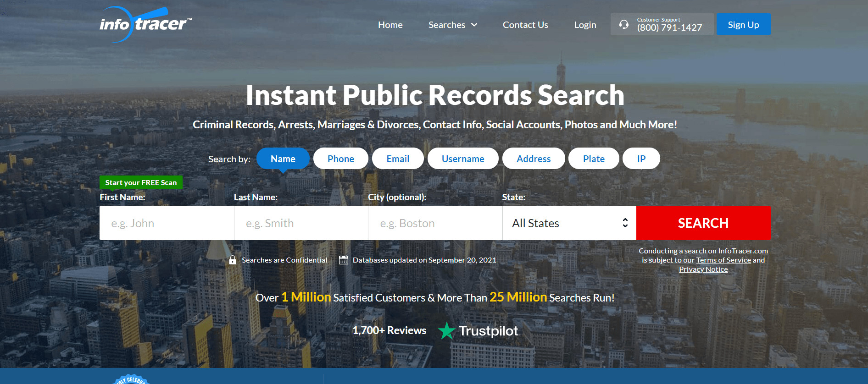The height and width of the screenshot is (384, 868).
Task: Click the InfoTracer logo
Action: (146, 24)
